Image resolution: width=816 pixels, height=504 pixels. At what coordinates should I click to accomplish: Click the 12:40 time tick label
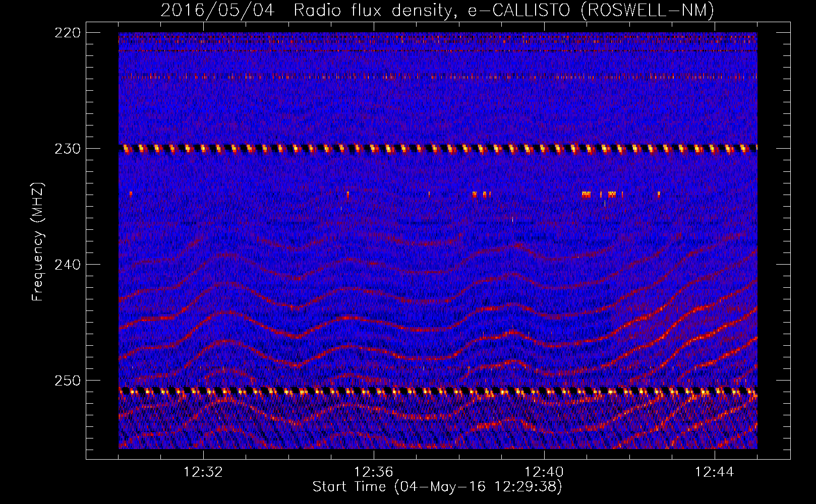point(544,472)
